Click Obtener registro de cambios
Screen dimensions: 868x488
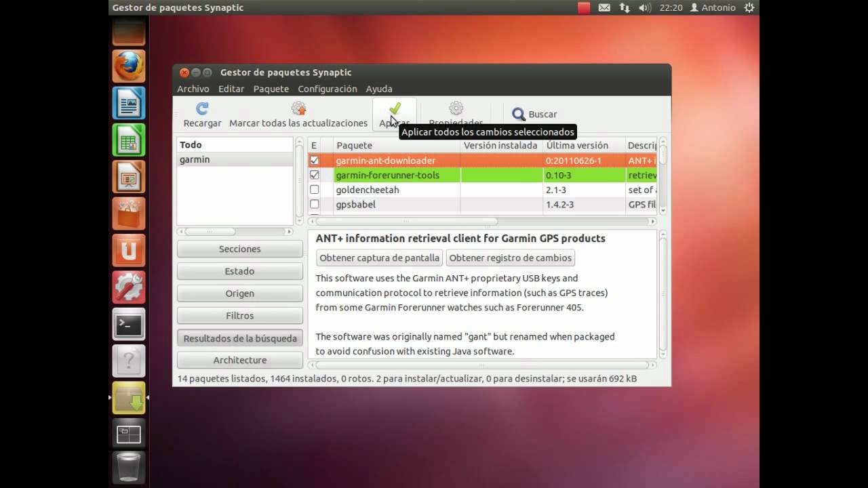511,258
